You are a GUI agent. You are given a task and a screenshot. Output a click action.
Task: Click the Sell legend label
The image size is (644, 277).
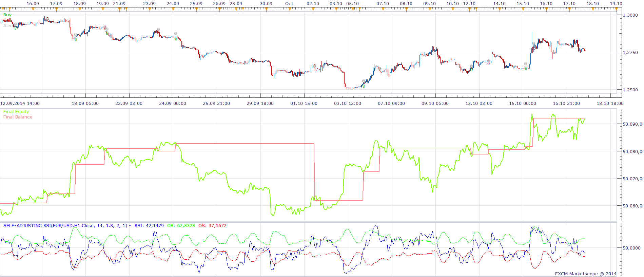tap(7, 20)
